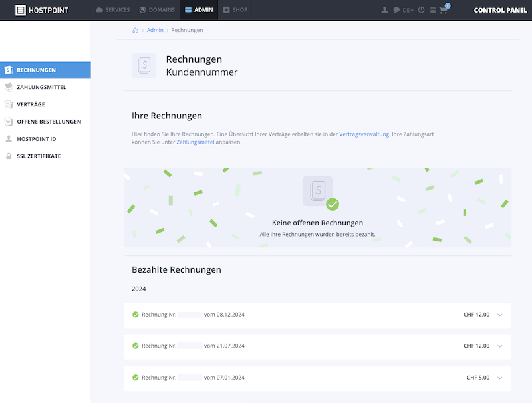This screenshot has height=403, width=532.
Task: Expand the invoice from 08.12.2024 with chevron
Action: pyautogui.click(x=500, y=315)
